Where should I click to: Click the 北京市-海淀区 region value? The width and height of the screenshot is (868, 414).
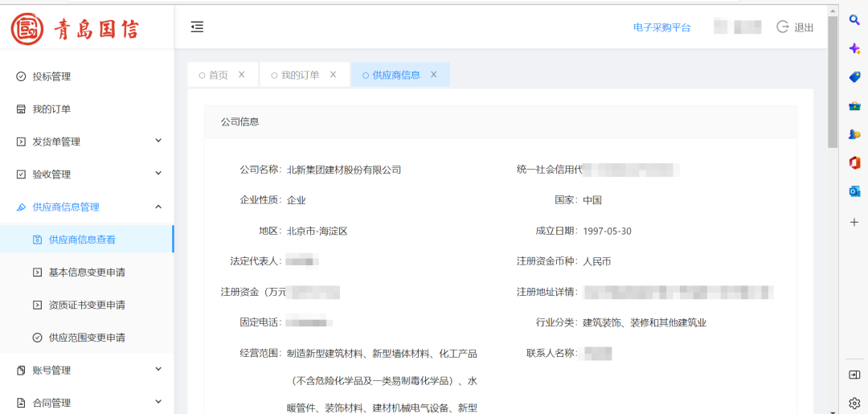tap(317, 232)
